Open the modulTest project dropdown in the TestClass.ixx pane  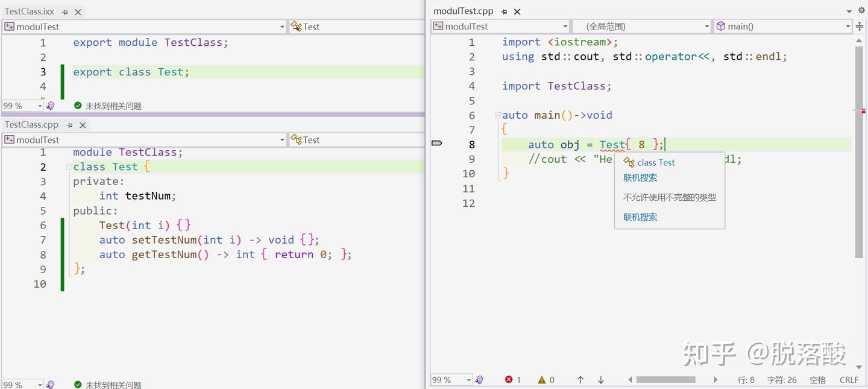[x=144, y=27]
